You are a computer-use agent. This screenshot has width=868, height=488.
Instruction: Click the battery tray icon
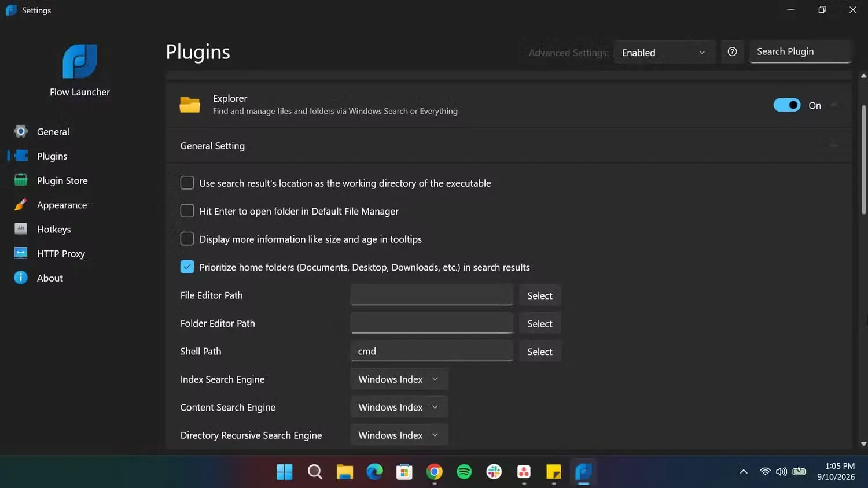click(x=799, y=472)
